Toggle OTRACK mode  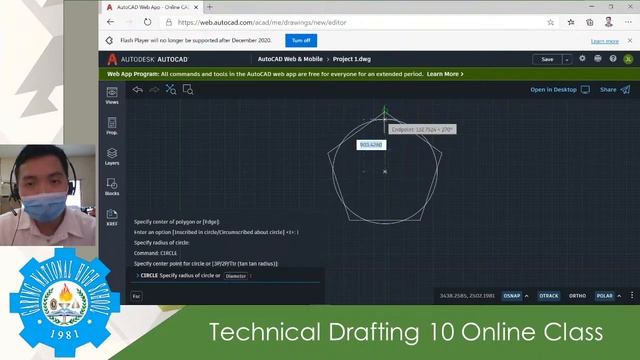point(549,296)
